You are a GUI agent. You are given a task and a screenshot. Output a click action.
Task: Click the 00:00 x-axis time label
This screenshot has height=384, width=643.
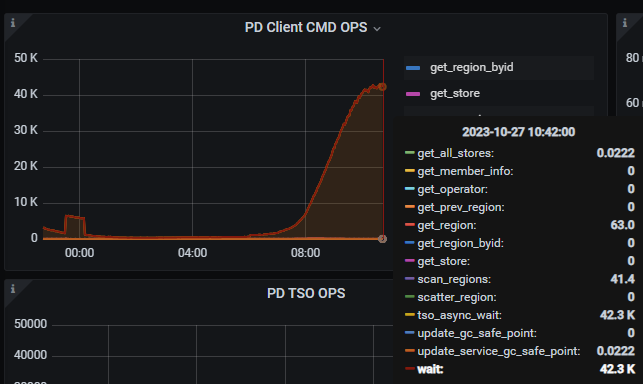(x=80, y=253)
